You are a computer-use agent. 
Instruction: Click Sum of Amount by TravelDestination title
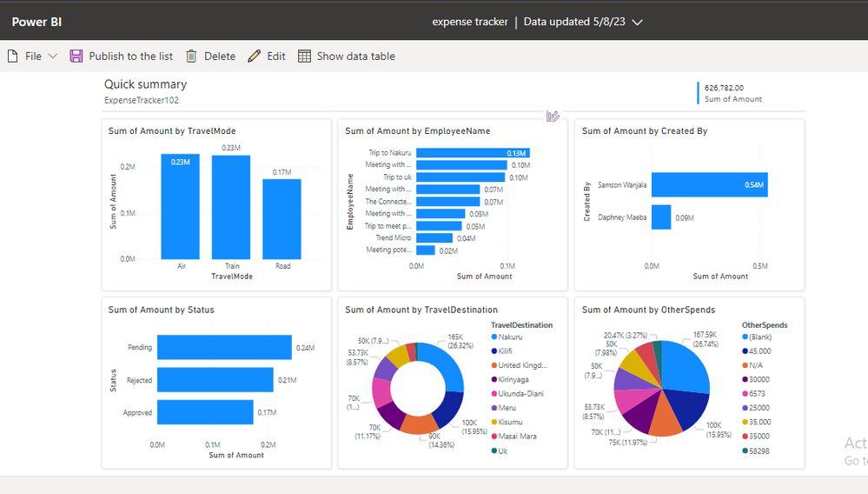click(421, 310)
